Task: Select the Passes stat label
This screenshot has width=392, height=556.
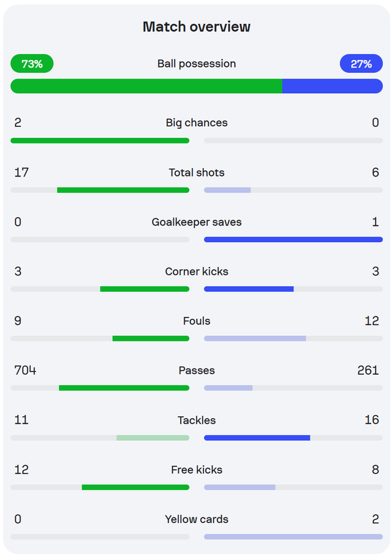Action: [x=197, y=370]
